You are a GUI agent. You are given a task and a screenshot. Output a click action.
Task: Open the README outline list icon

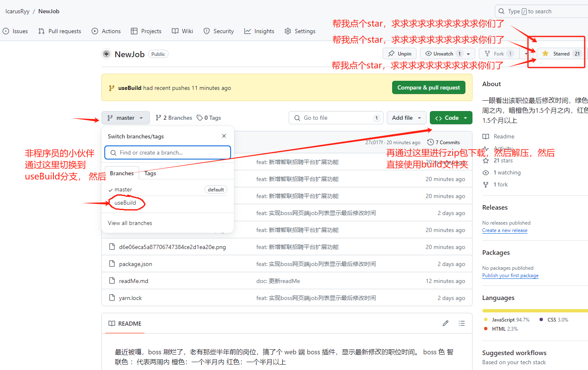(x=462, y=323)
